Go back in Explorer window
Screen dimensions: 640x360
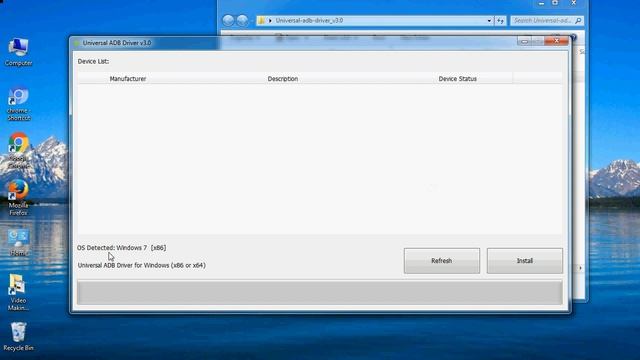[228, 20]
